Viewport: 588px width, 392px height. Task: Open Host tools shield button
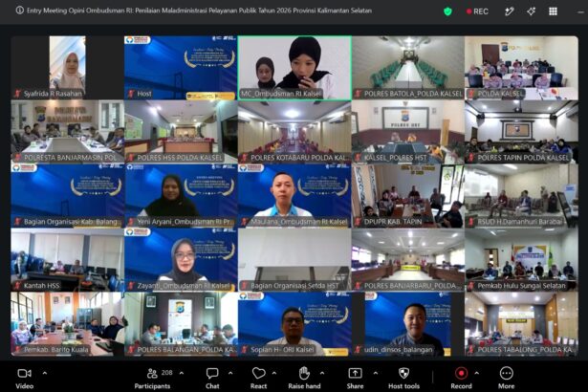click(x=403, y=378)
